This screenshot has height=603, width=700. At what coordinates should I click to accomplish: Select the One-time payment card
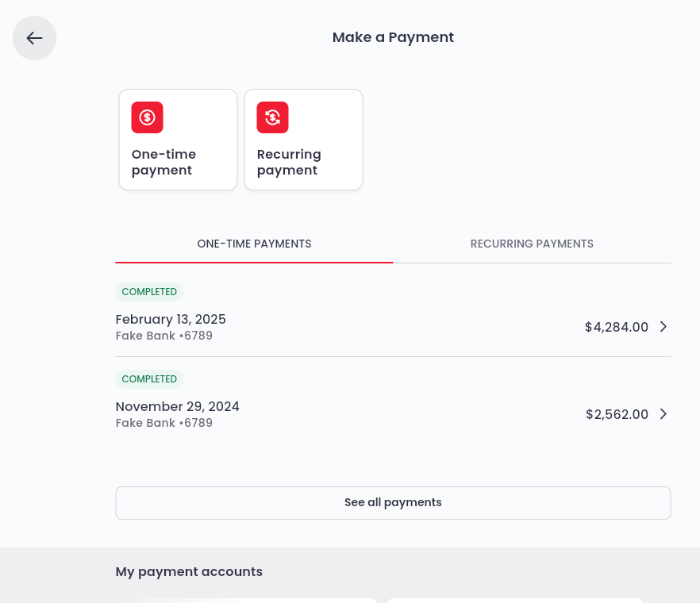(178, 139)
